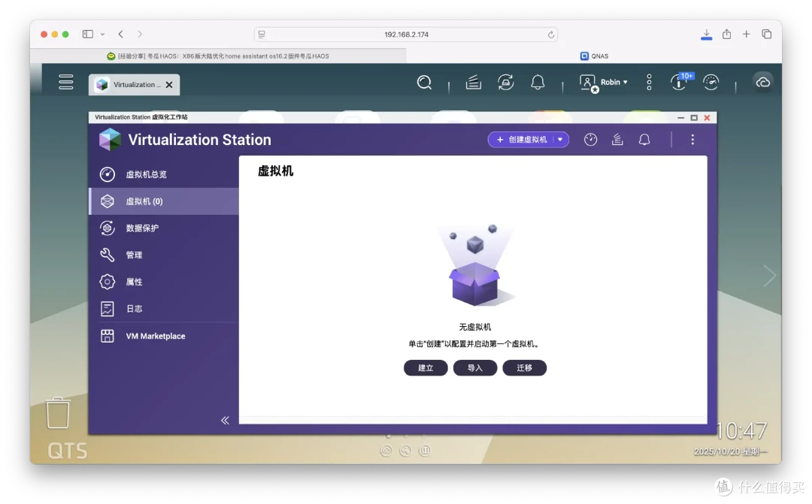
Task: Collapse the sidebar with double chevron
Action: coord(225,420)
